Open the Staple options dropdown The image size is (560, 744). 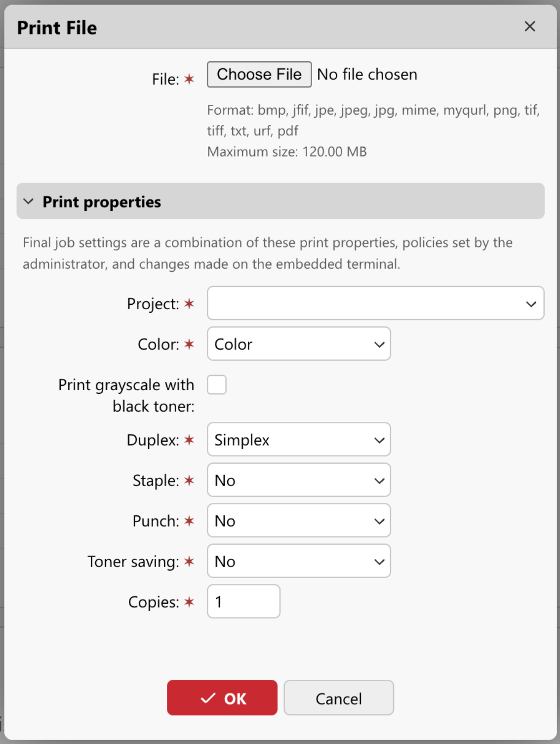point(299,480)
